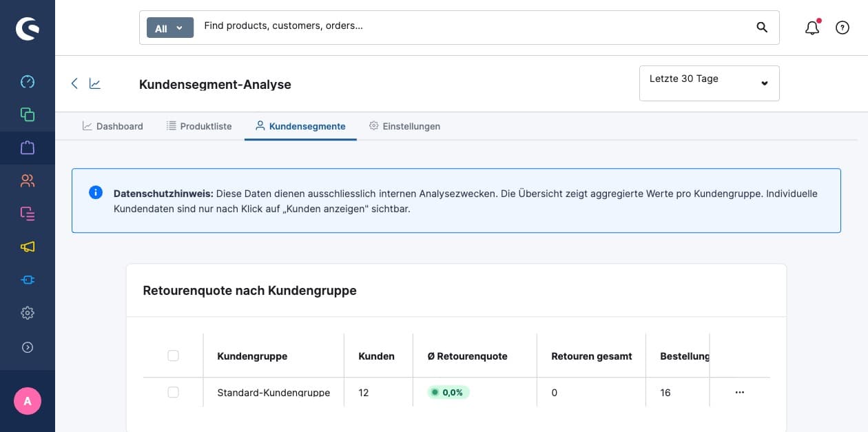Screen dimensions: 868x432
Task: Go back with the left chevron
Action: coord(74,83)
